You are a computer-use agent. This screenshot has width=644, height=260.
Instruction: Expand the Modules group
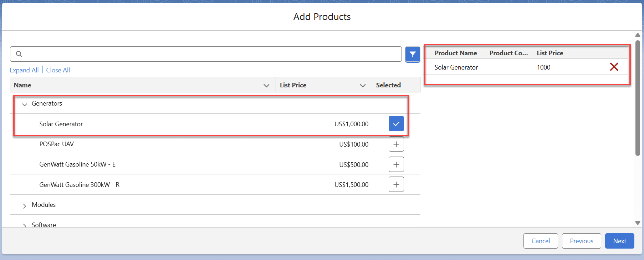(25, 206)
